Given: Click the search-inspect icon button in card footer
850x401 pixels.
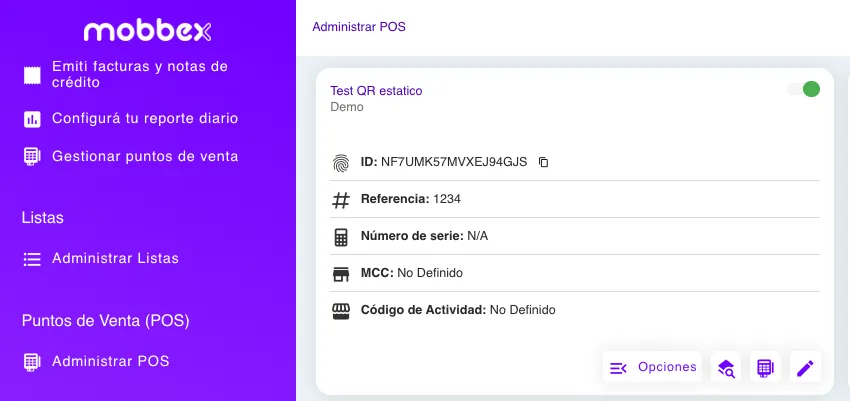Looking at the screenshot, I should [x=726, y=368].
